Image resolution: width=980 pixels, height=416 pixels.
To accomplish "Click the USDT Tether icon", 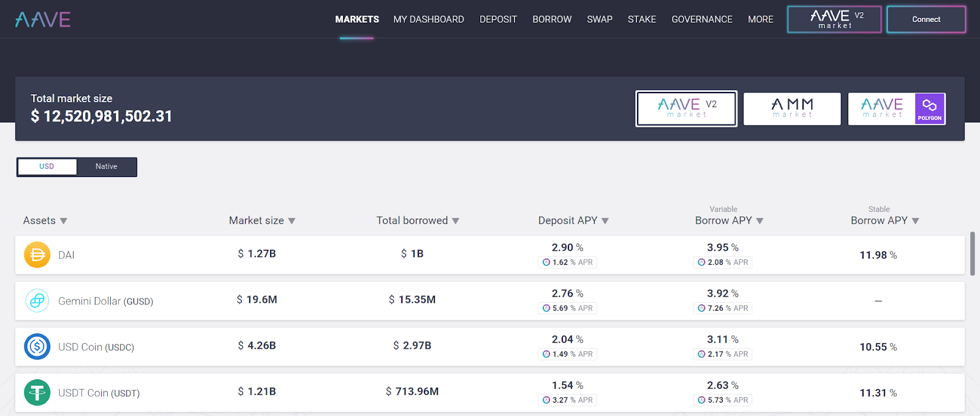I will coord(37,393).
